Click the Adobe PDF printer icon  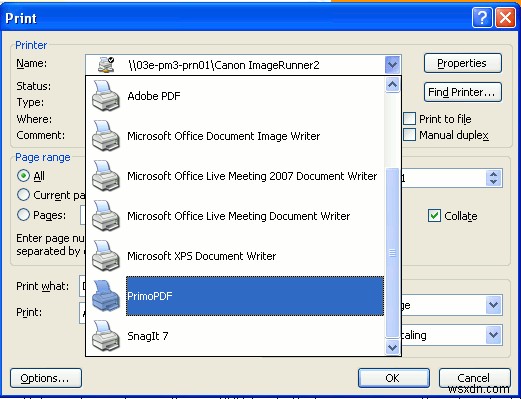(105, 96)
